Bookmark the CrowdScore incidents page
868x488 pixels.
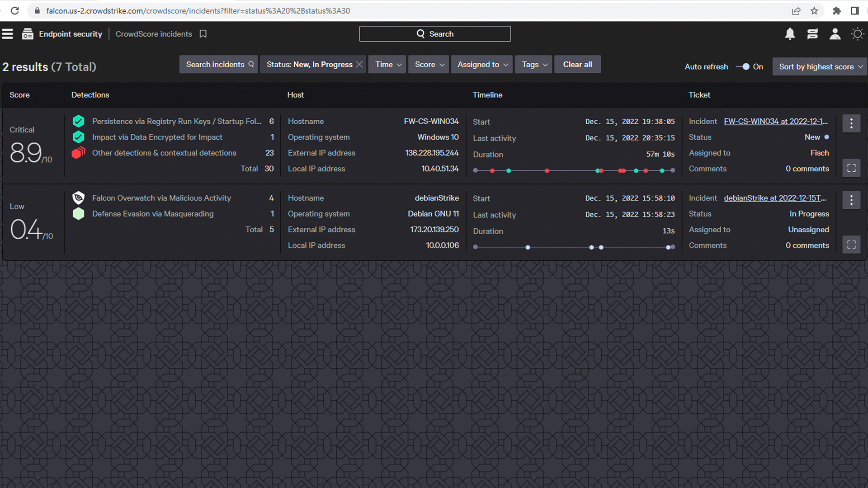(203, 34)
